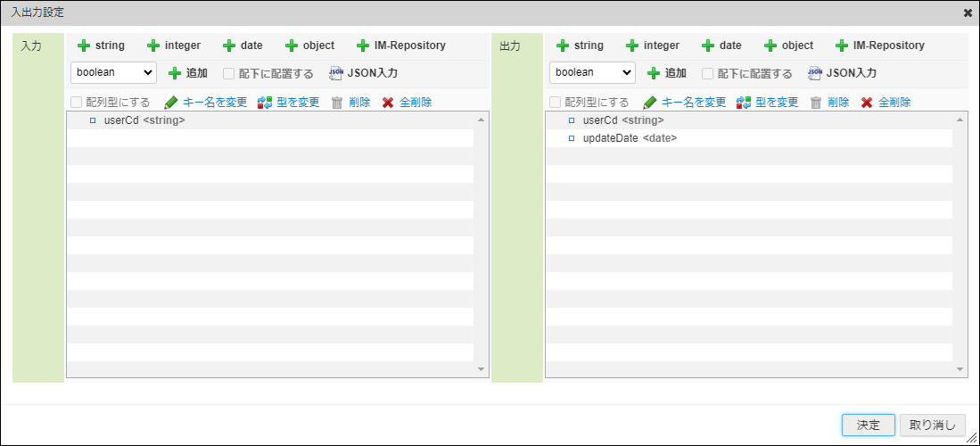The height and width of the screenshot is (446, 980).
Task: Click 全削除 in input panel
Action: click(x=407, y=103)
